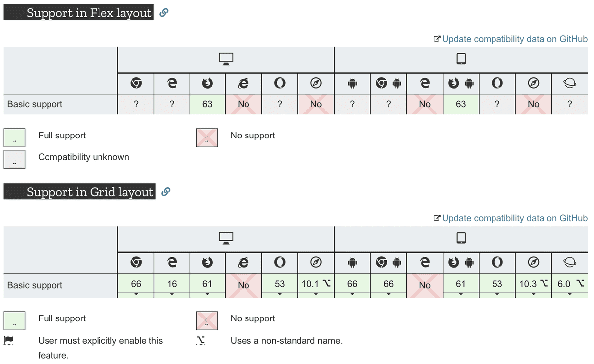Click the Chrome icon in Flex layout table

pos(136,84)
